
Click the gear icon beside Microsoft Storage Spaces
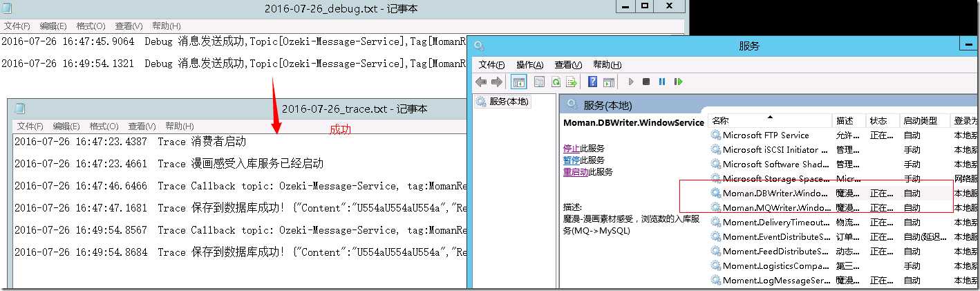[715, 179]
